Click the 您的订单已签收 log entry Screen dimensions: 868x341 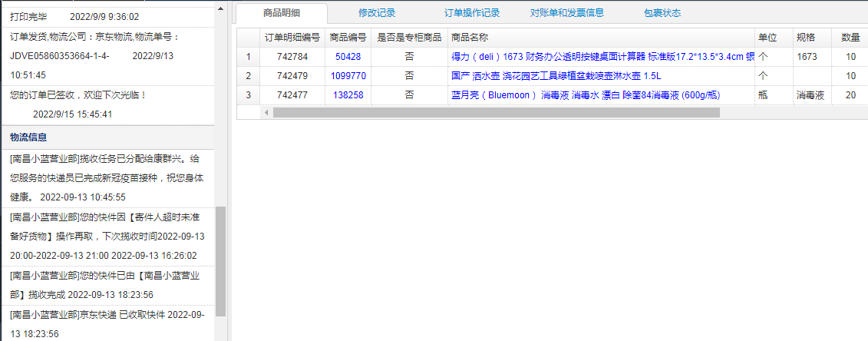click(108, 104)
